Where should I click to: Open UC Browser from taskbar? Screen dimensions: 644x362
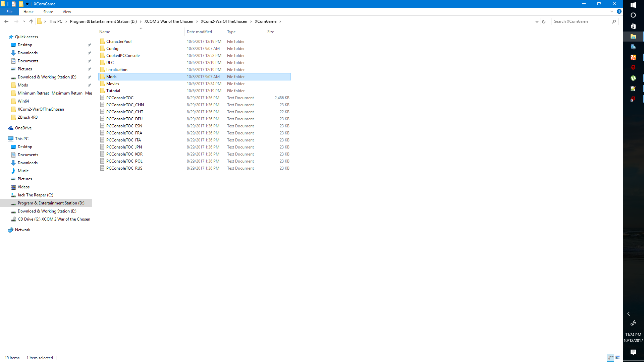click(633, 57)
